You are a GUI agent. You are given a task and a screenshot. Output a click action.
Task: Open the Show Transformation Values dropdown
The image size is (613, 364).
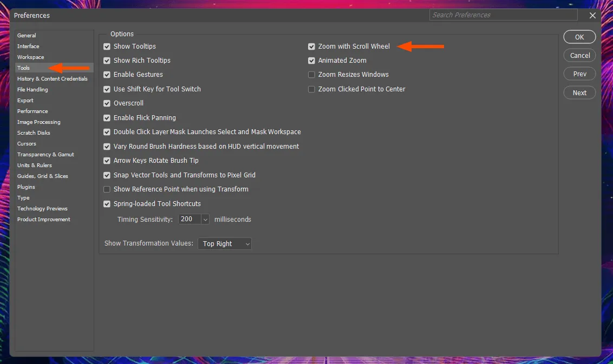[x=225, y=244]
